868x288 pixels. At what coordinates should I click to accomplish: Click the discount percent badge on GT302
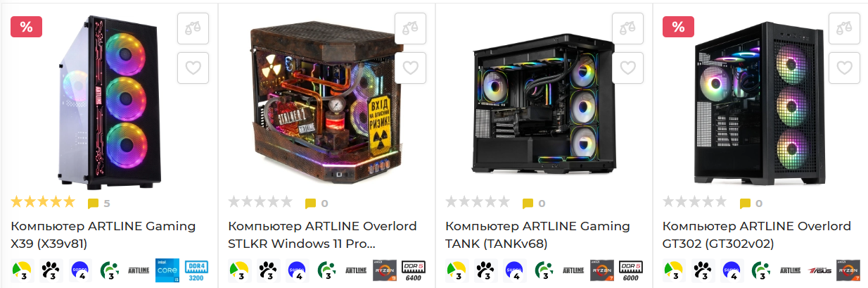coord(678,27)
